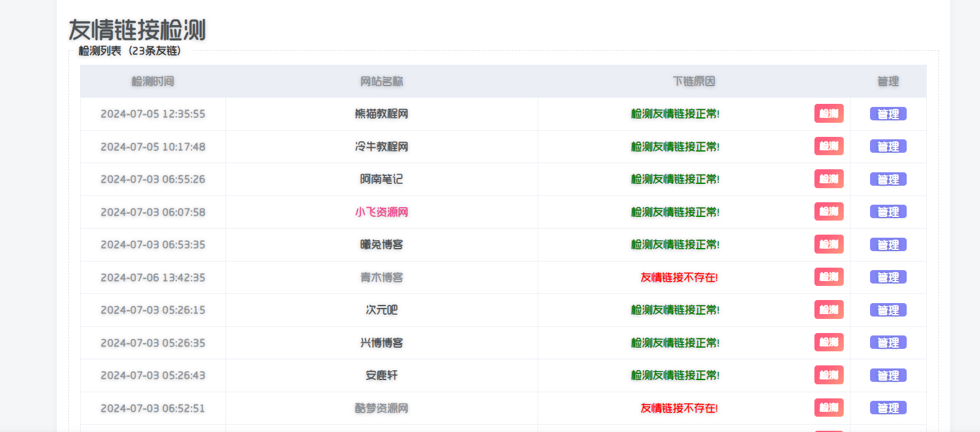Screen dimensions: 980x432
Task: Run 检测 for 小飞资源网 row
Action: [828, 211]
